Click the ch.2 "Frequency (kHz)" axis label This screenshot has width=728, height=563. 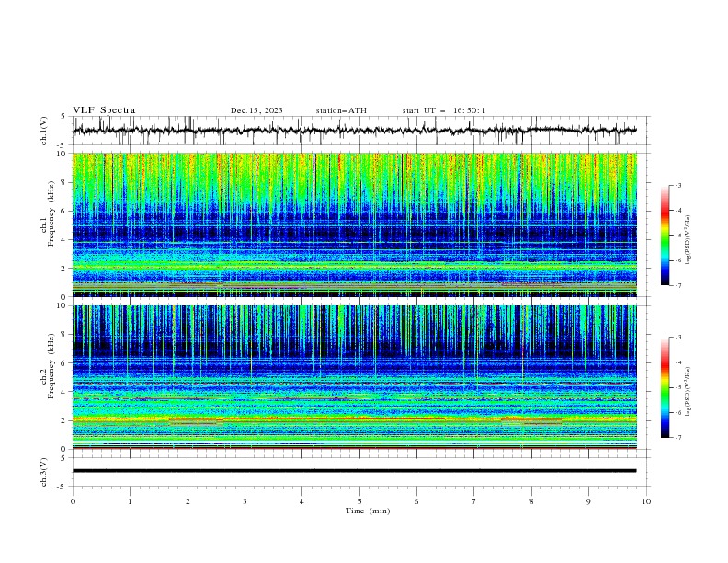coord(51,366)
